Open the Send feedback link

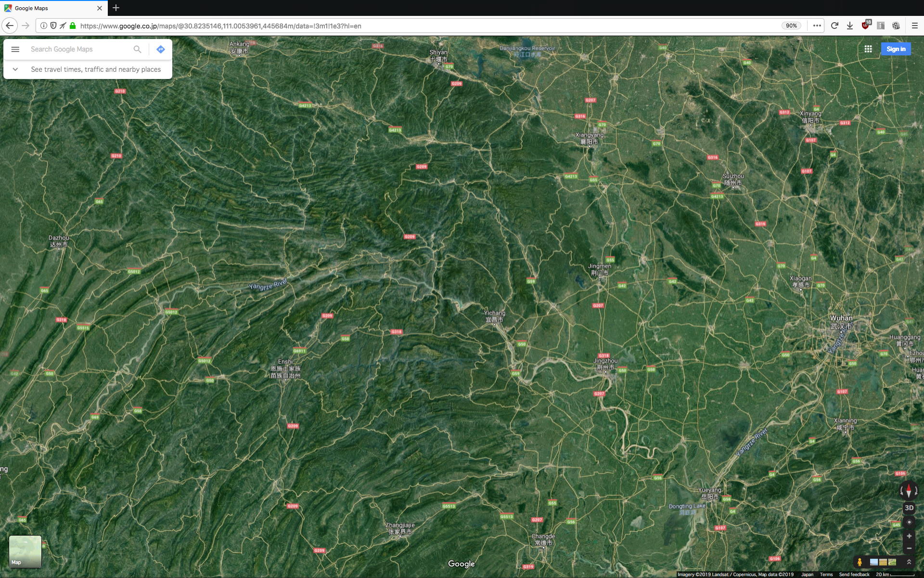pyautogui.click(x=854, y=574)
